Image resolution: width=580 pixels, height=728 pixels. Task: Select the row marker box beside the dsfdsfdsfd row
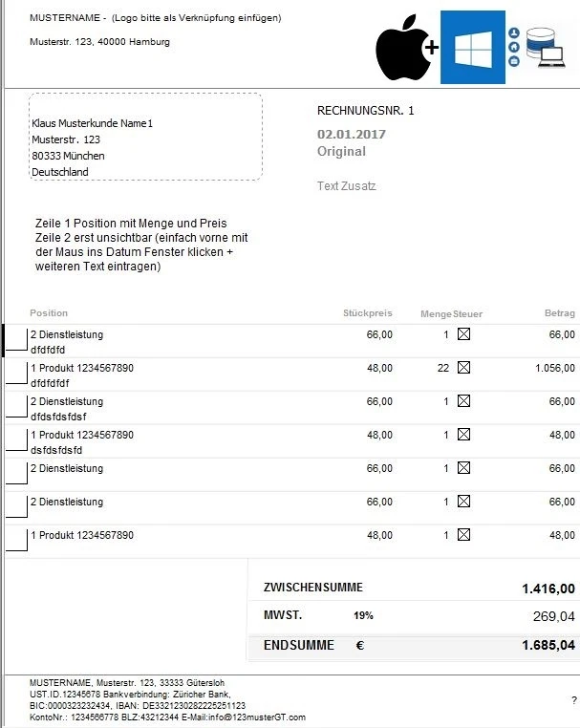tap(16, 439)
